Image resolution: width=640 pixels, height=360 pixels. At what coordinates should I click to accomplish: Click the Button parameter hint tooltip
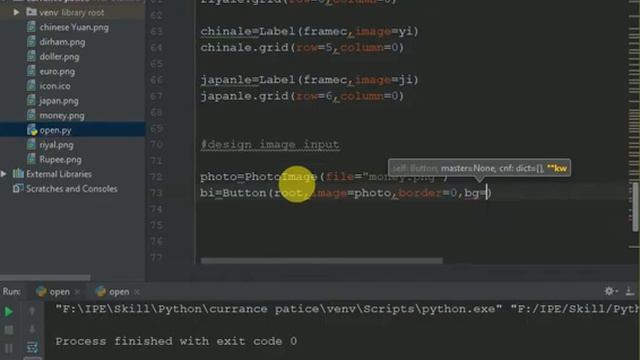point(479,168)
